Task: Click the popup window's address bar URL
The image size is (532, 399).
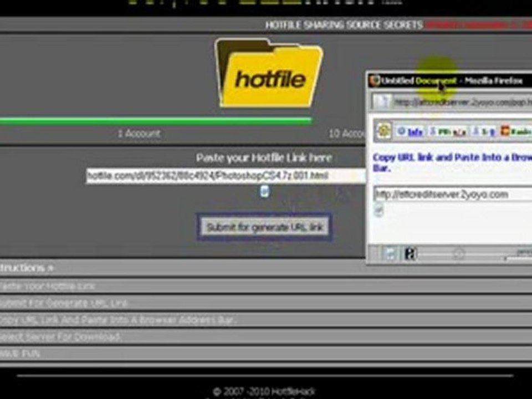Action: point(463,102)
